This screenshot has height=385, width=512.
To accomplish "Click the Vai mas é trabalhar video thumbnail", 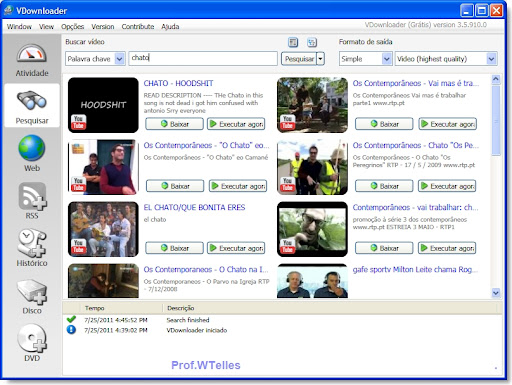I will pos(312,105).
